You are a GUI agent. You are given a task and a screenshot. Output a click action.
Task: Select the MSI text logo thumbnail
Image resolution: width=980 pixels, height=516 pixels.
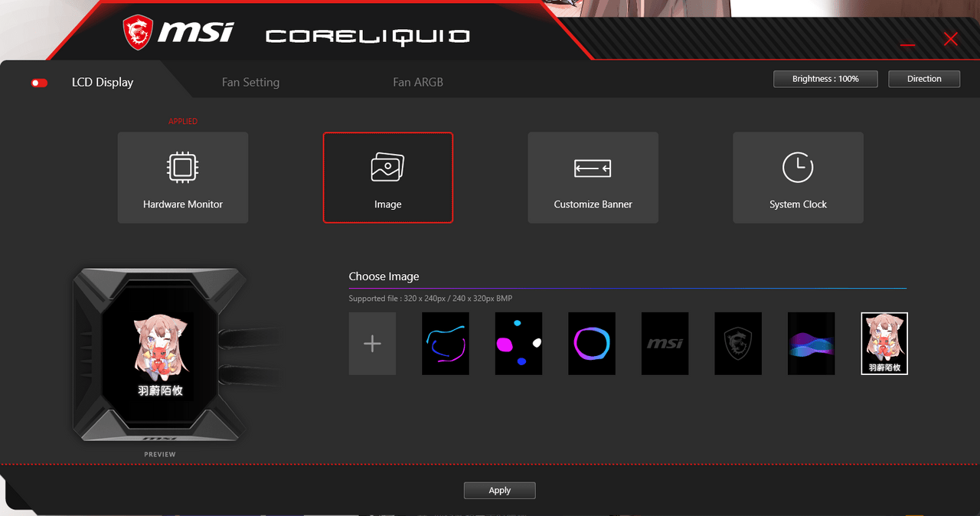(x=665, y=344)
